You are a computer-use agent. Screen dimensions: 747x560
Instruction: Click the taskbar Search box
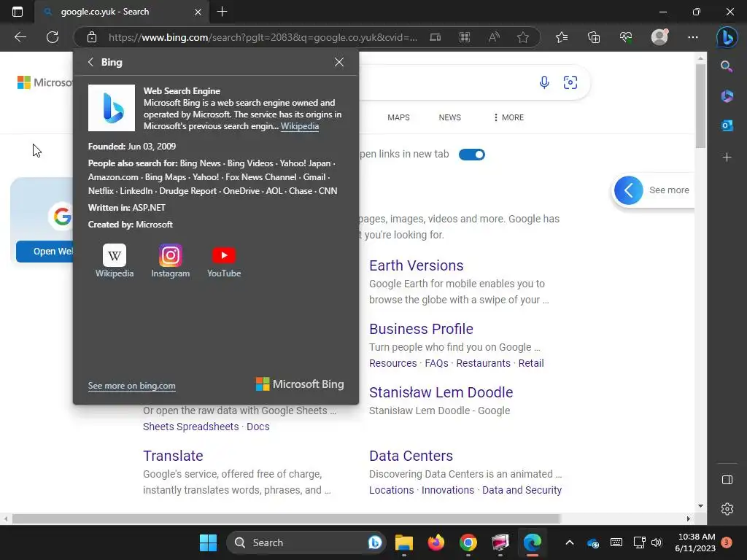pos(306,542)
